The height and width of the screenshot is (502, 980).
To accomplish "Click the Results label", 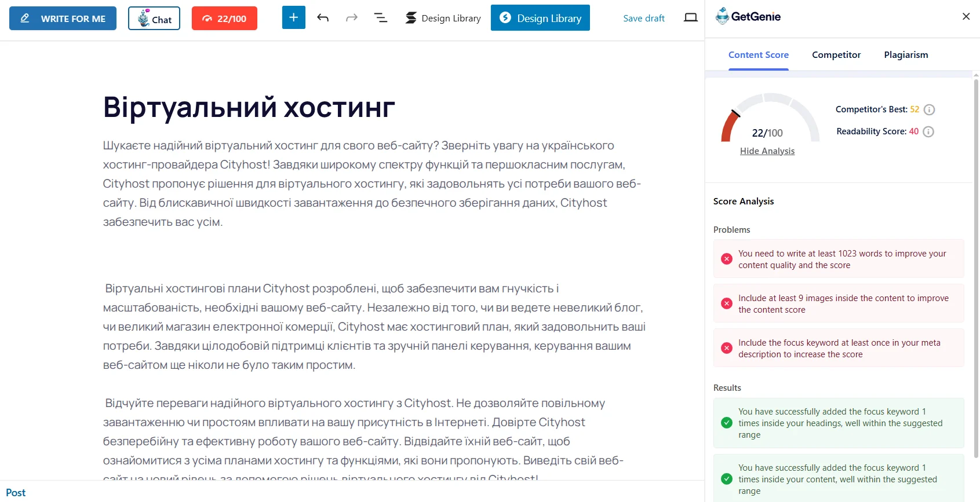I will [727, 388].
